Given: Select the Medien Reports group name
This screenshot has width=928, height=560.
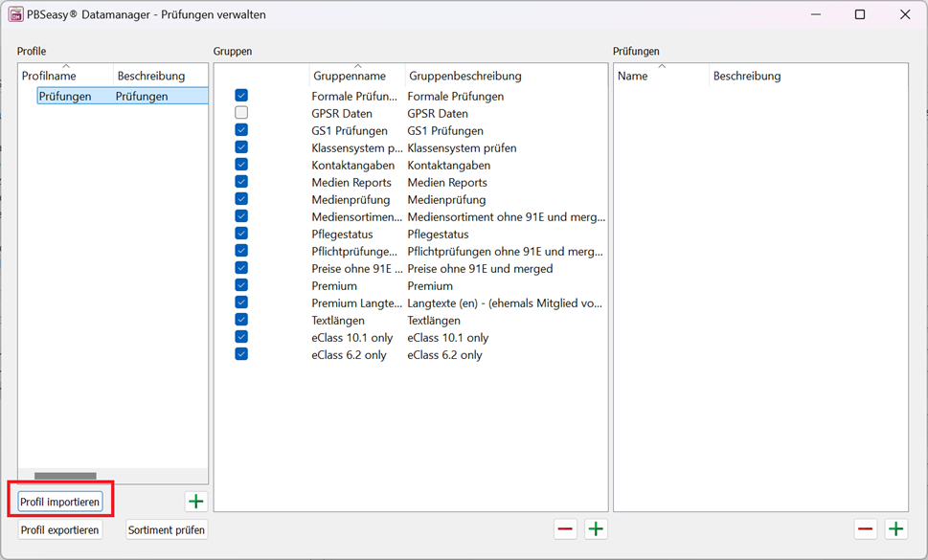Looking at the screenshot, I should click(351, 182).
